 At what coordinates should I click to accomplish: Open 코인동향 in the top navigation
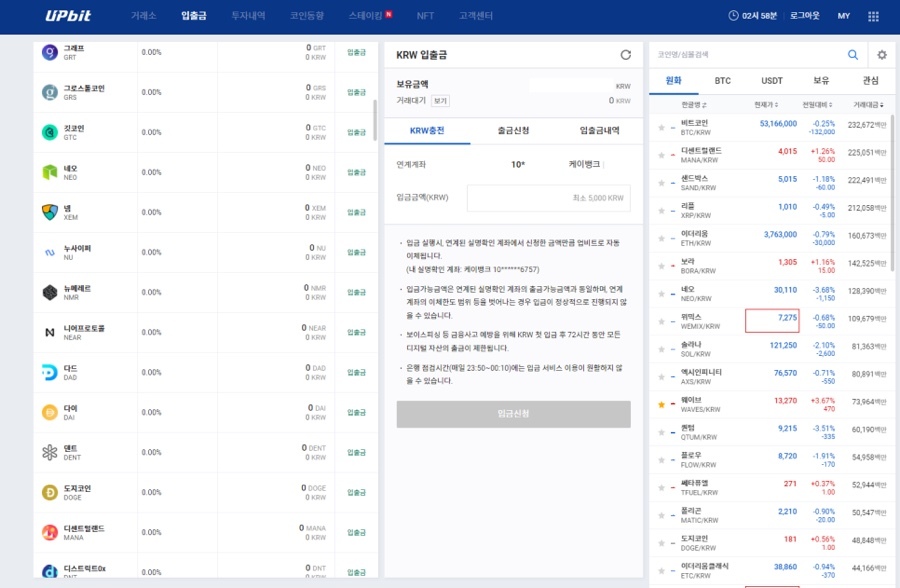307,16
